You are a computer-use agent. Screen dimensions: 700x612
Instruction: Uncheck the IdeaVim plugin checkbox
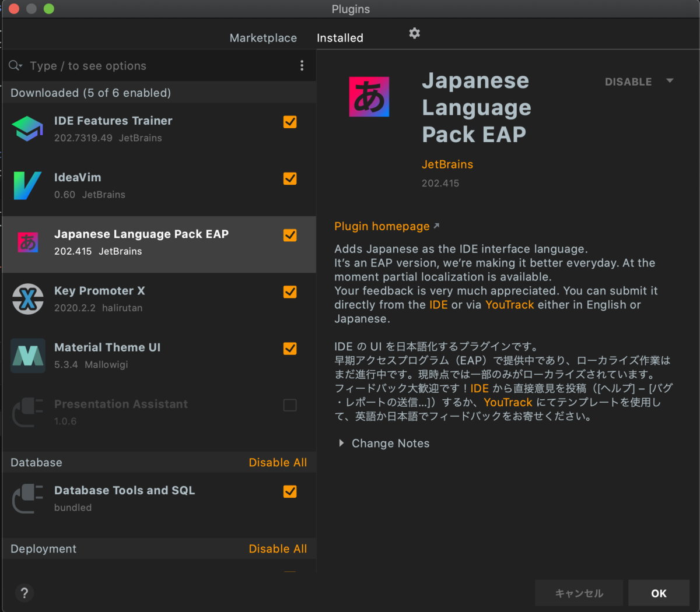tap(290, 178)
